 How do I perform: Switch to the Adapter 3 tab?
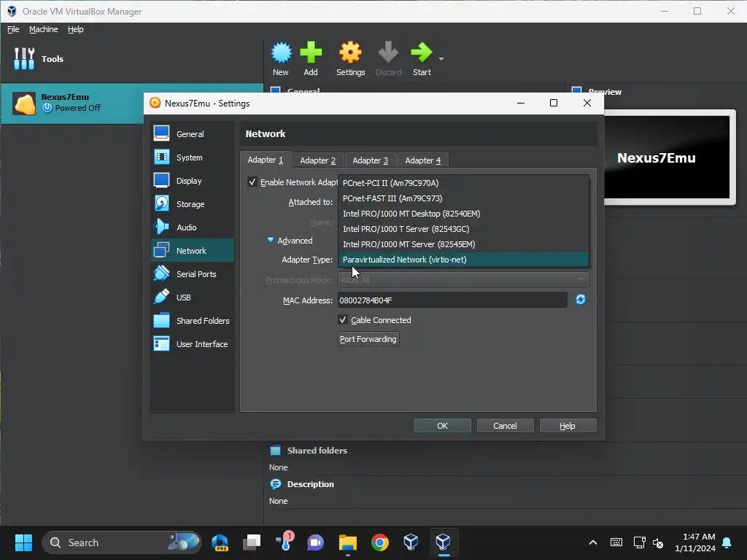[x=370, y=160]
